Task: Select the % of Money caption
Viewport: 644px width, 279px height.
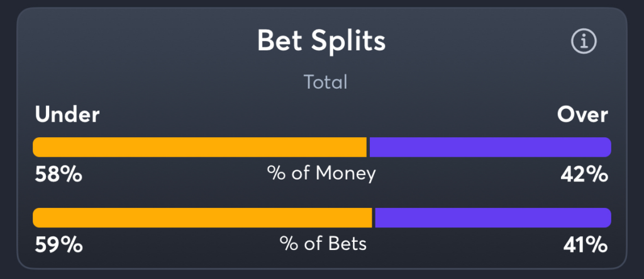Action: [x=321, y=174]
